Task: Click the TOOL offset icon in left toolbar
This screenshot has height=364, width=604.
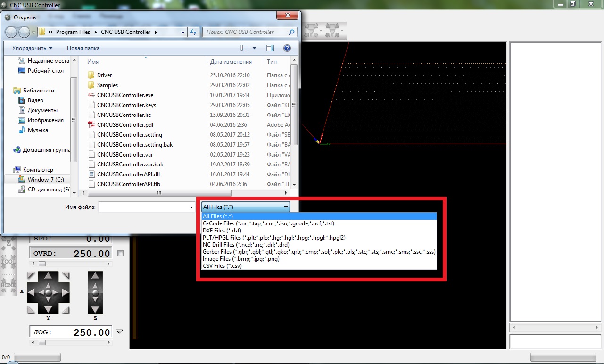Action: [8, 261]
